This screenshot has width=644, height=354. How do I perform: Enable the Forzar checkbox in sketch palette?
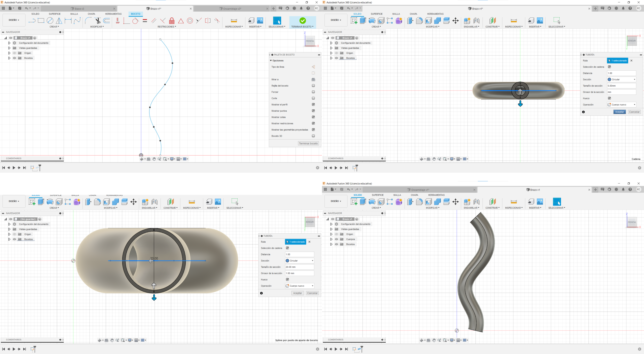point(313,92)
